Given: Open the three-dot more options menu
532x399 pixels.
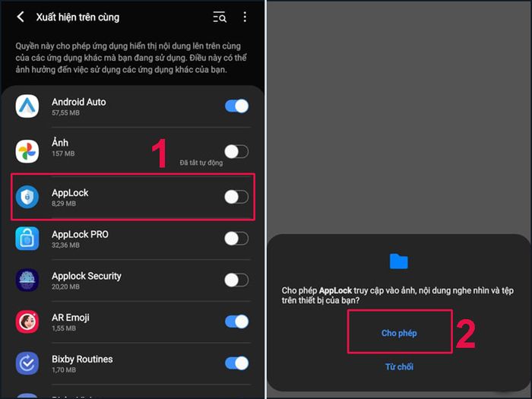Looking at the screenshot, I should (245, 17).
